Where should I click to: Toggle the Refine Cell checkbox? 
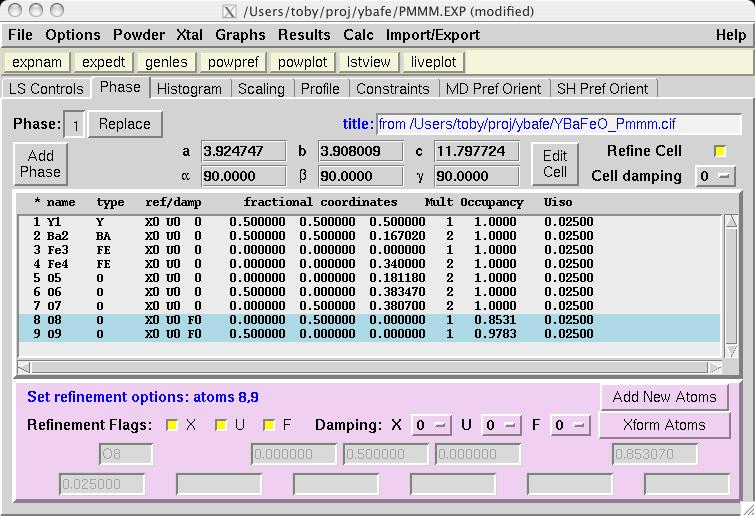pos(720,152)
